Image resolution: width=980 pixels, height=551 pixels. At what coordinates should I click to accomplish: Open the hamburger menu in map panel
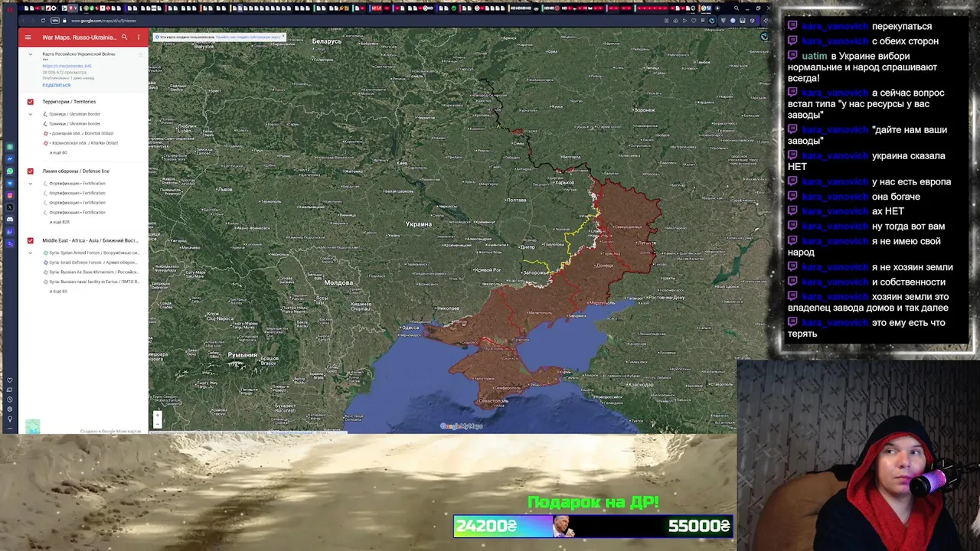pyautogui.click(x=28, y=37)
